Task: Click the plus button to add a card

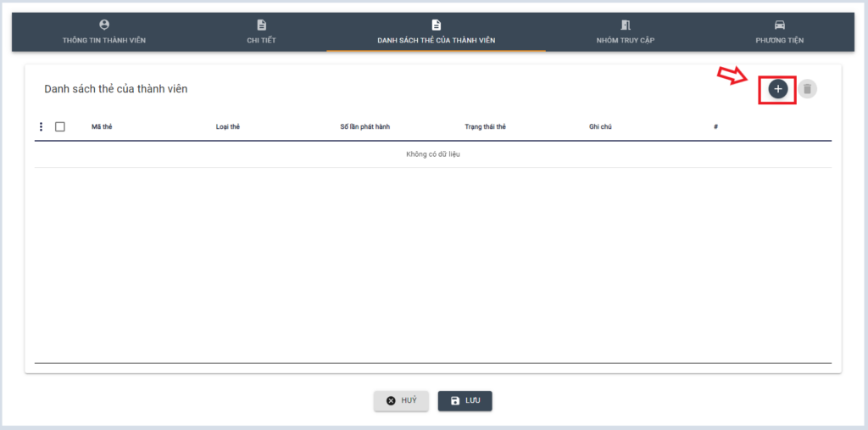Action: pyautogui.click(x=778, y=89)
